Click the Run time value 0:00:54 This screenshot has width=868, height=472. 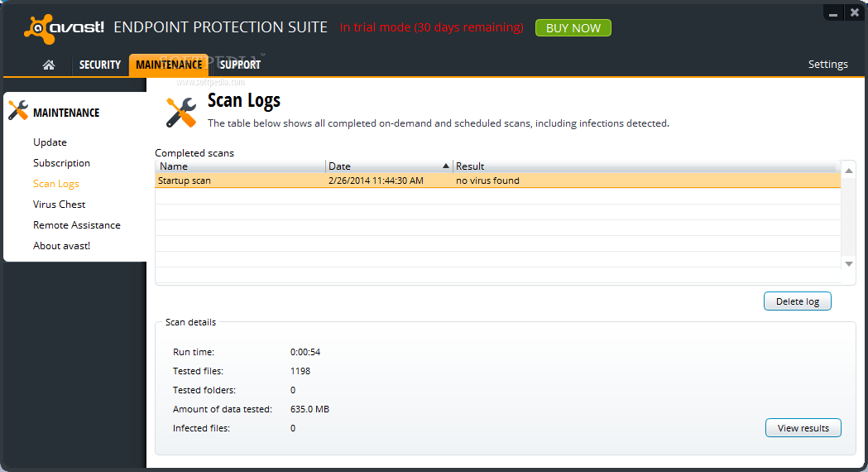[x=305, y=352]
